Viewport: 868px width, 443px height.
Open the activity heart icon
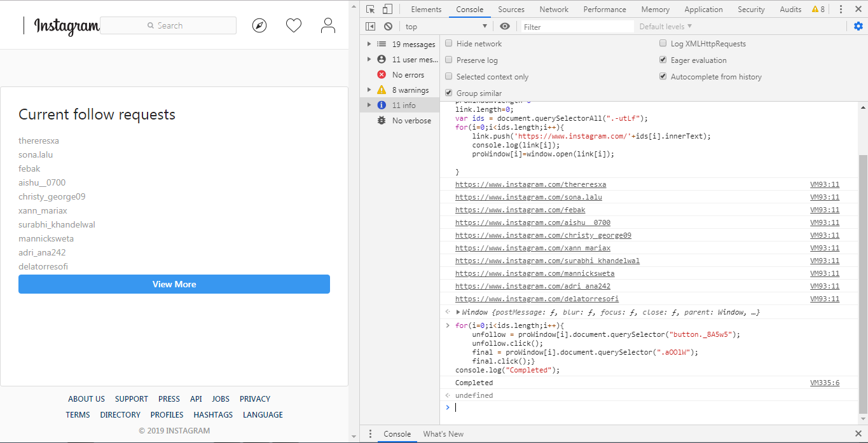294,25
